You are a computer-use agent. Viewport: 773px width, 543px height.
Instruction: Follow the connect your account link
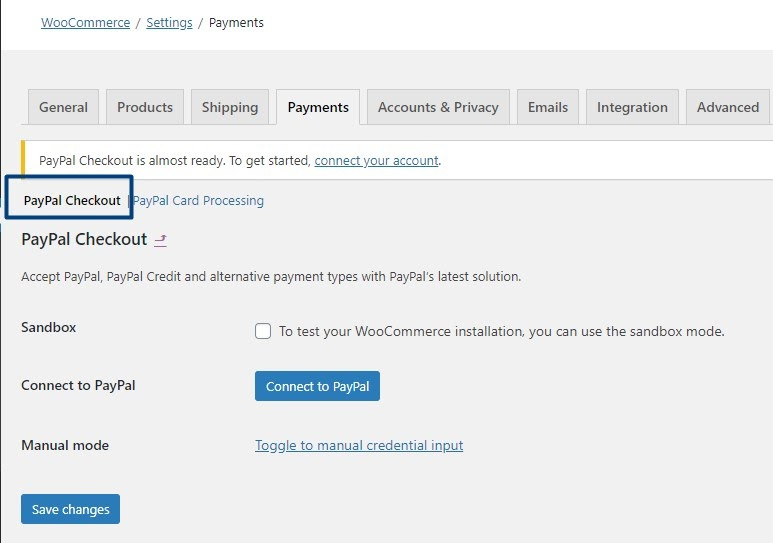[x=376, y=160]
